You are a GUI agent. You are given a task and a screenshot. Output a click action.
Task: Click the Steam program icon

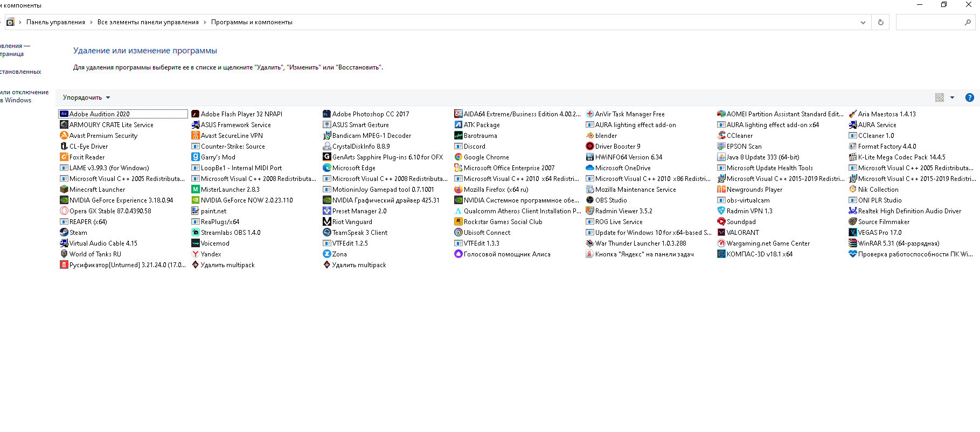pyautogui.click(x=64, y=232)
